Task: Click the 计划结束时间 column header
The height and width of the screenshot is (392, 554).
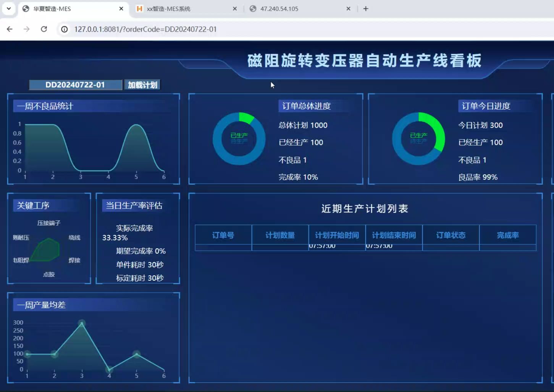Action: [x=394, y=235]
